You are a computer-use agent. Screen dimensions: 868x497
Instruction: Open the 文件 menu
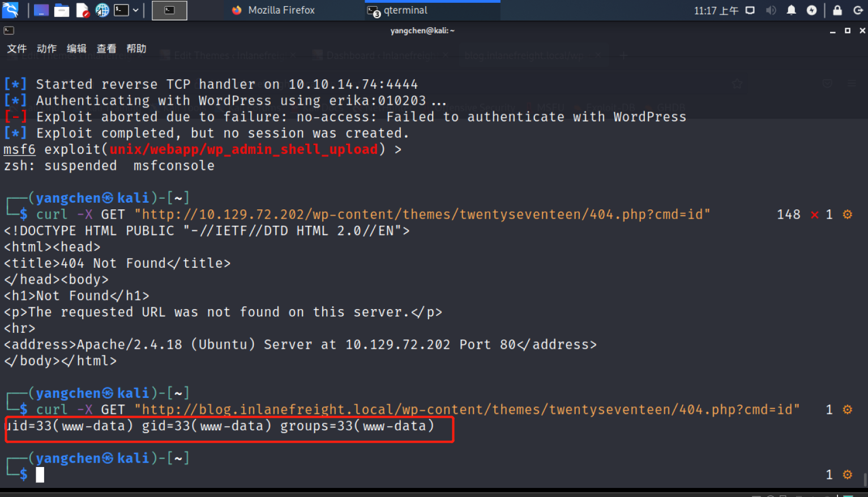coord(16,49)
